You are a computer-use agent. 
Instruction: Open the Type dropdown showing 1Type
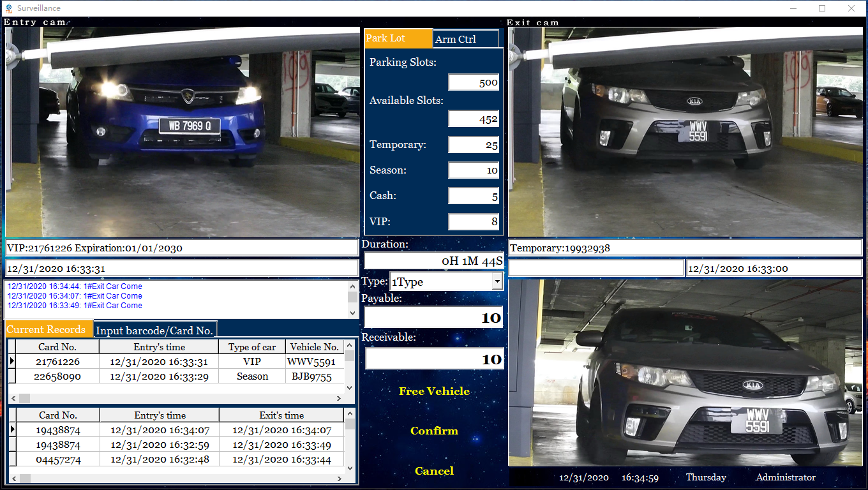tap(497, 281)
